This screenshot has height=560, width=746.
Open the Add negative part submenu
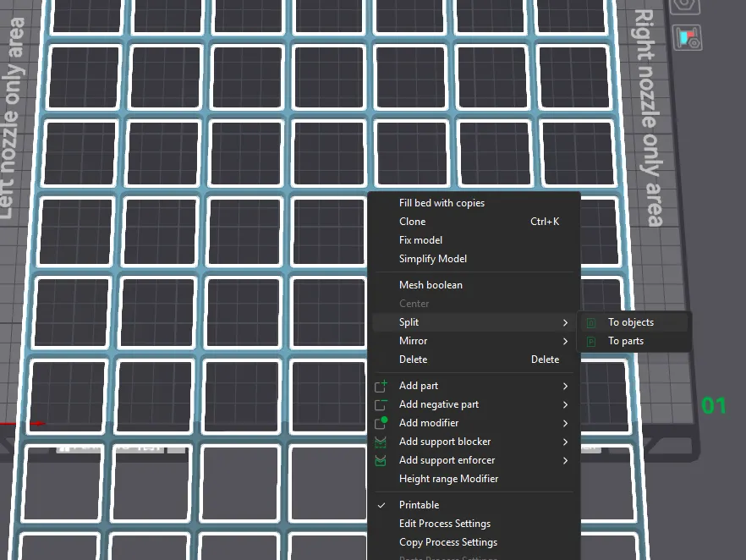click(x=474, y=404)
